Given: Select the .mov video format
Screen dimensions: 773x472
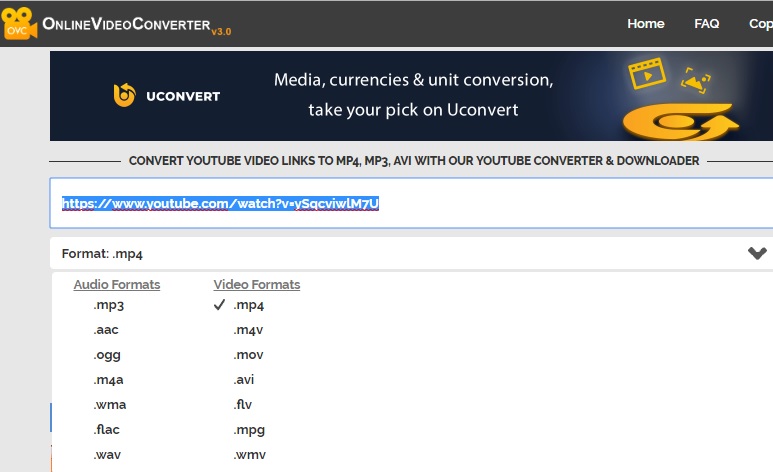Looking at the screenshot, I should pyautogui.click(x=248, y=355).
